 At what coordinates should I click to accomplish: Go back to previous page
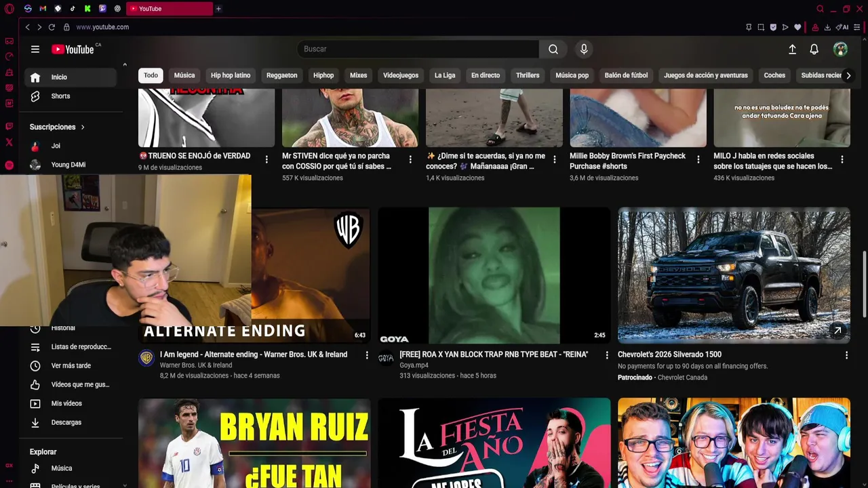tap(27, 27)
